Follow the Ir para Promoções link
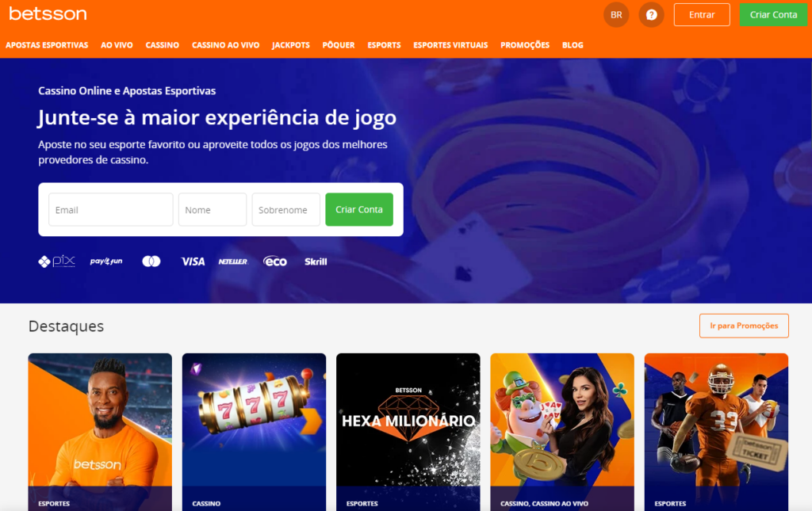Screen dimensions: 812x511 pyautogui.click(x=744, y=326)
